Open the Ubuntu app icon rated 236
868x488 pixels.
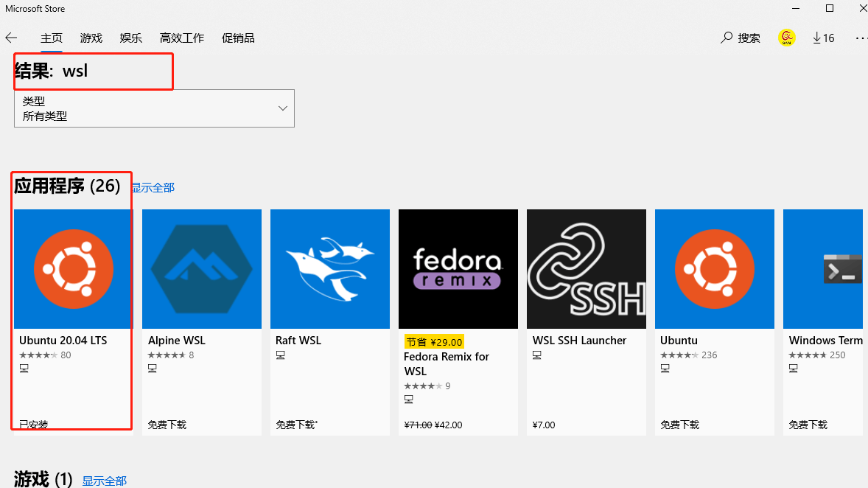tap(715, 269)
